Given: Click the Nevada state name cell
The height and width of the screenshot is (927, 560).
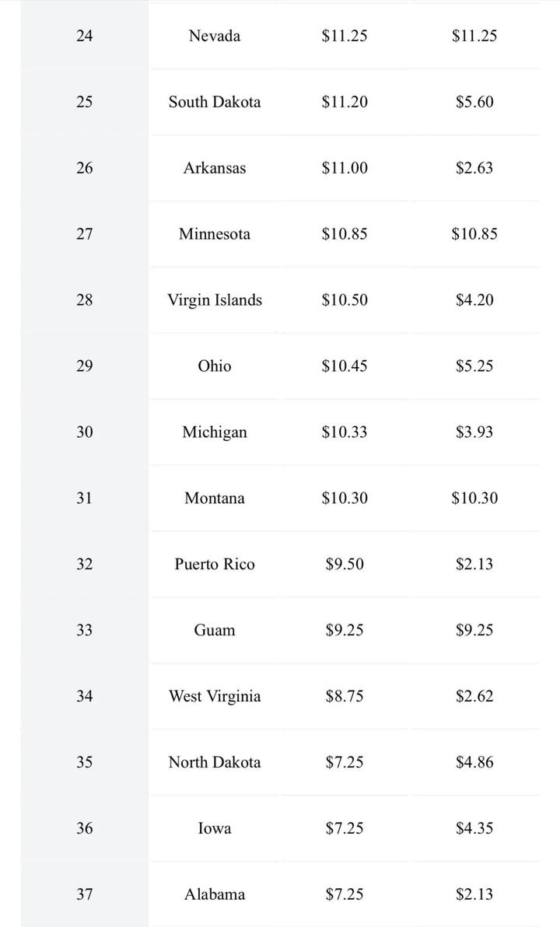Looking at the screenshot, I should coord(214,36).
